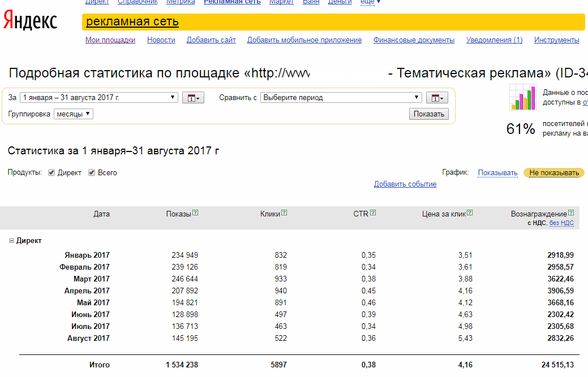The image size is (588, 377).
Task: Click reward value 3906,59 for April
Action: [x=561, y=291]
